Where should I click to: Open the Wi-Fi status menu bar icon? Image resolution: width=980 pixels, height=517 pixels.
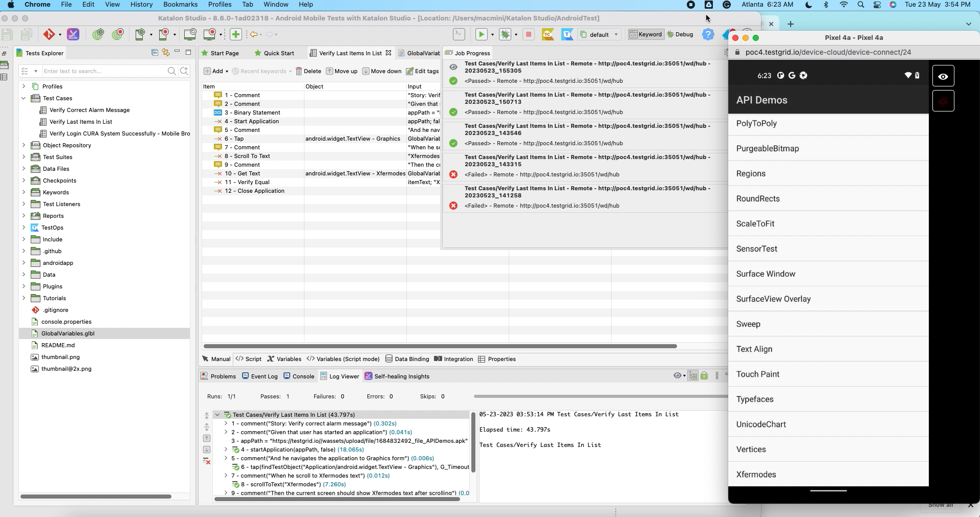tap(844, 5)
